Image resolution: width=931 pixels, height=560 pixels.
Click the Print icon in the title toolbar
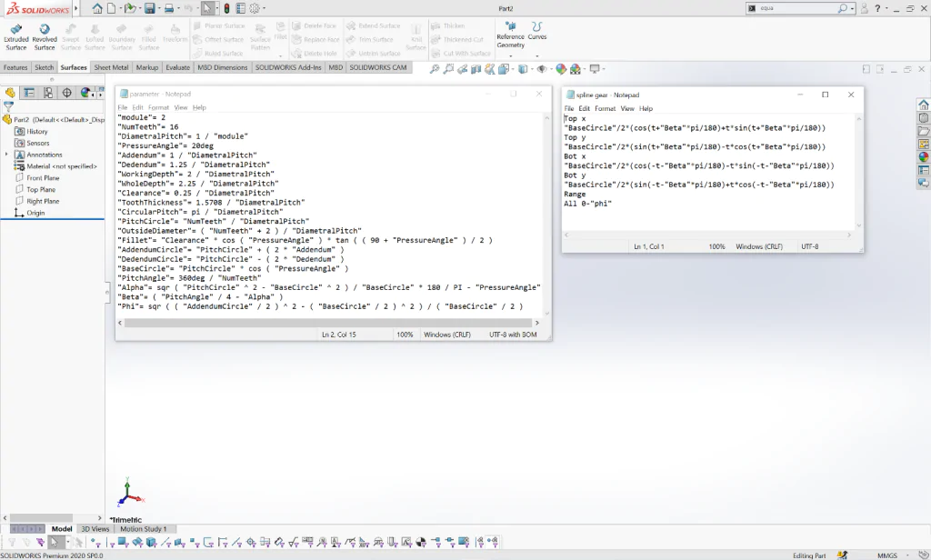click(x=168, y=8)
